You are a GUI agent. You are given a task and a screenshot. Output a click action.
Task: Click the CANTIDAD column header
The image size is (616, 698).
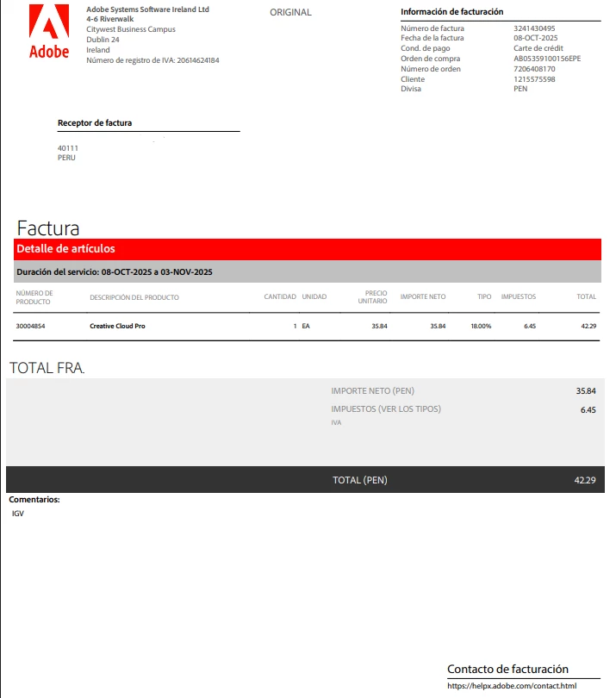(x=280, y=297)
